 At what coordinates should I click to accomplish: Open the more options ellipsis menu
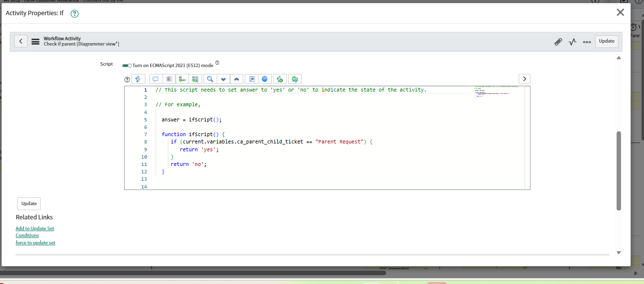point(586,42)
